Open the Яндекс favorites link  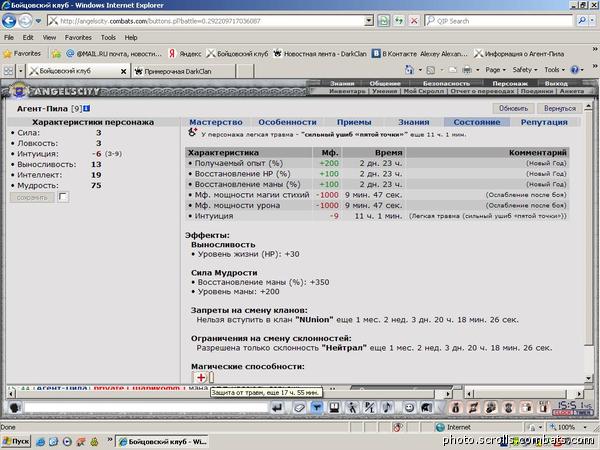click(x=185, y=54)
